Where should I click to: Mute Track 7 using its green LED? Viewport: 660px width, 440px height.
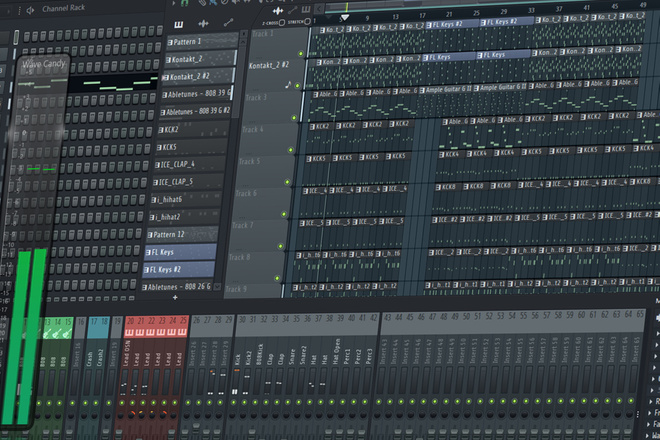coord(280,246)
